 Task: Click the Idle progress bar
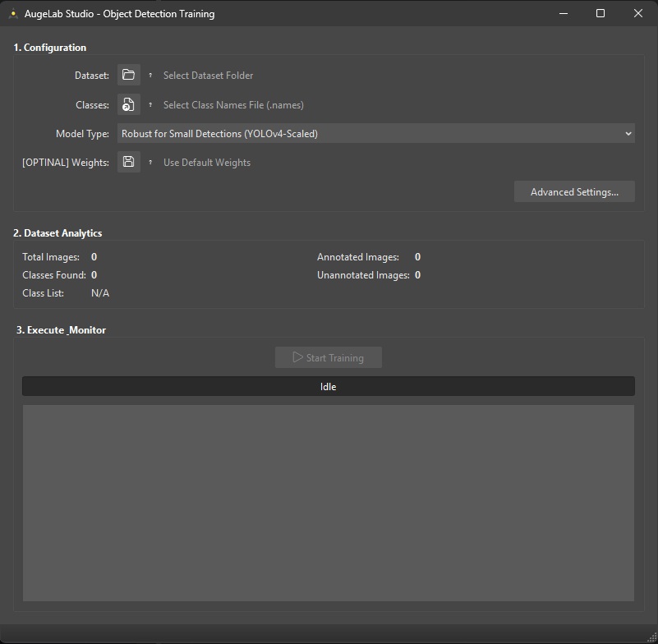click(x=328, y=386)
